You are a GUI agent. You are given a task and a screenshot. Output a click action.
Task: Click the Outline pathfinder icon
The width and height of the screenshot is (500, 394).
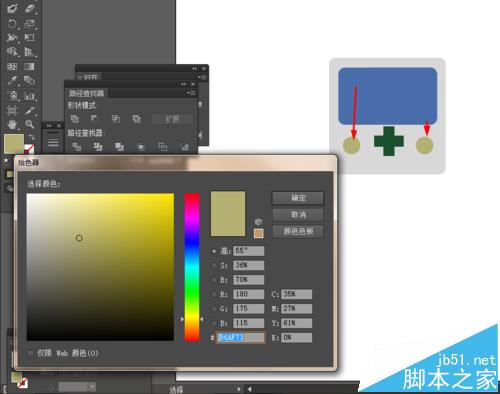pyautogui.click(x=163, y=147)
